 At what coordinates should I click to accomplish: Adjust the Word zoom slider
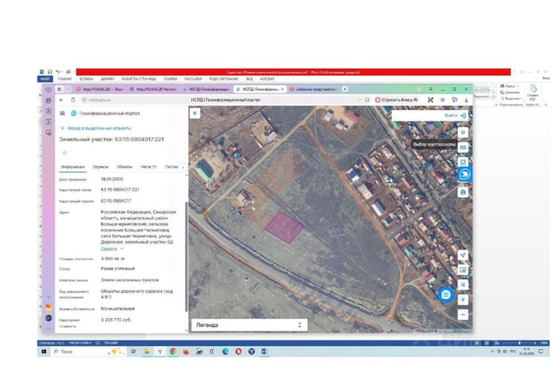(519, 343)
